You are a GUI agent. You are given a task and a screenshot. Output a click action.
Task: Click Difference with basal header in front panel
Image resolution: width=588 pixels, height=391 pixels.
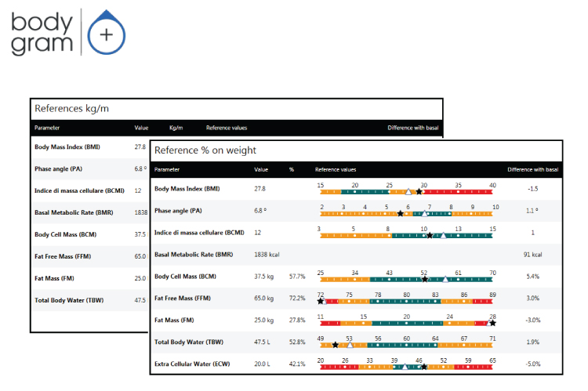[532, 168]
